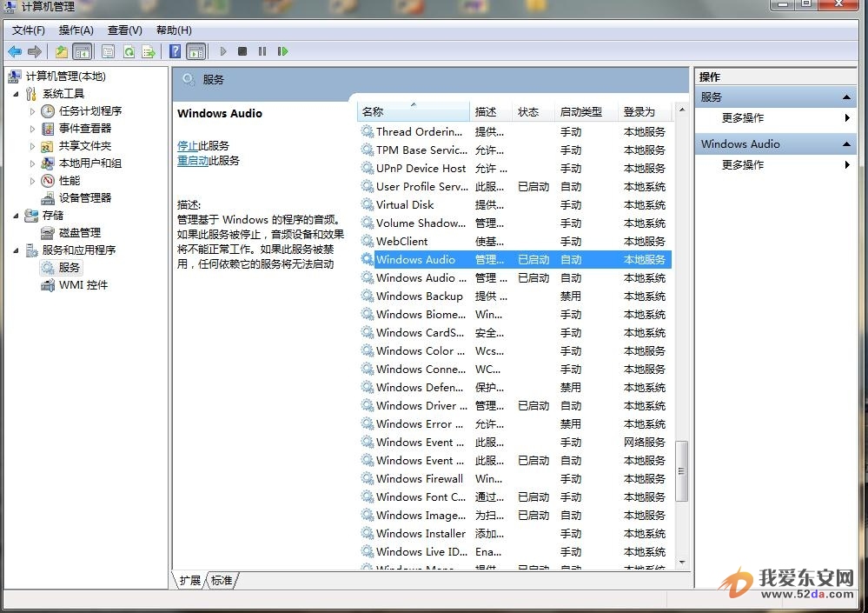Collapse Windows Audio section in action pane
The height and width of the screenshot is (613, 868).
click(x=846, y=144)
